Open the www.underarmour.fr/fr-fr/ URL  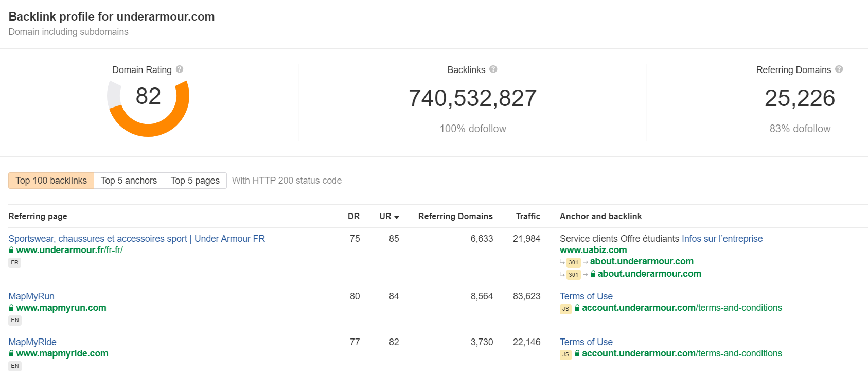(x=69, y=250)
